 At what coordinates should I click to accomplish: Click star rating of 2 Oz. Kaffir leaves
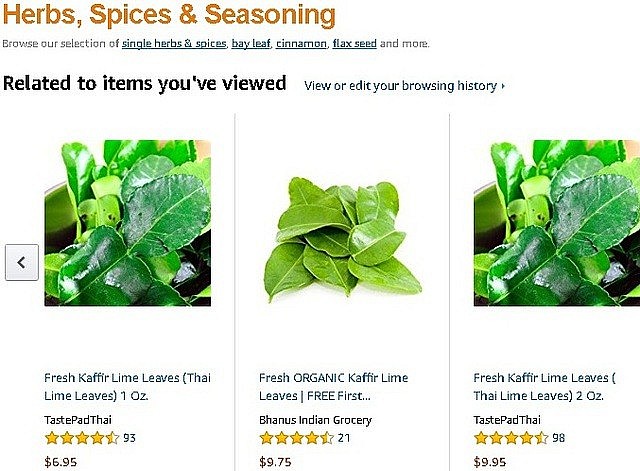[x=510, y=438]
